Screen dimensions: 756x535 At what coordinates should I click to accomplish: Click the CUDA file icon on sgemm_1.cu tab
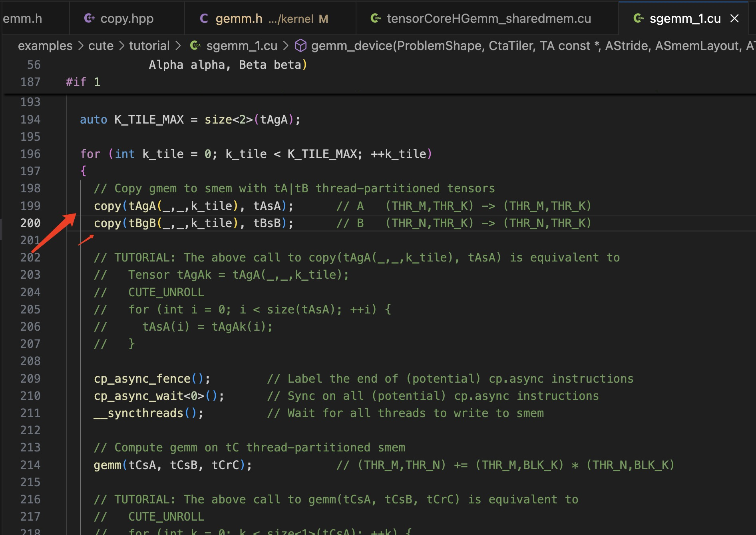pyautogui.click(x=638, y=18)
